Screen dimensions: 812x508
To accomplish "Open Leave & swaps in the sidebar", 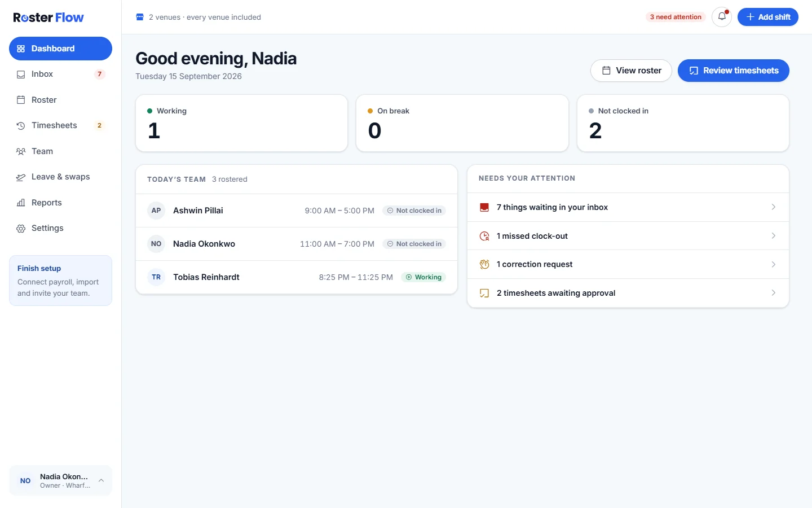I will pyautogui.click(x=60, y=177).
